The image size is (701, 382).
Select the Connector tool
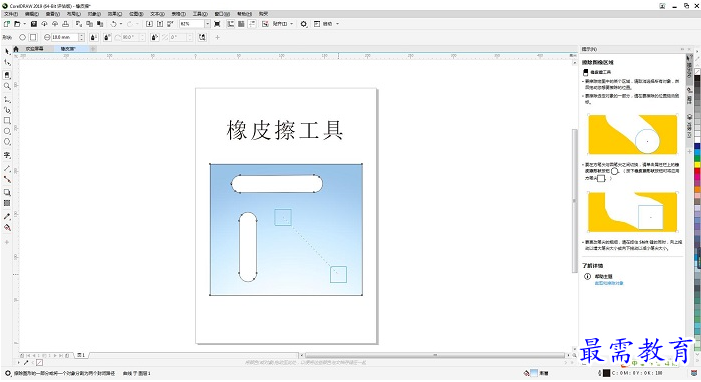click(x=7, y=179)
